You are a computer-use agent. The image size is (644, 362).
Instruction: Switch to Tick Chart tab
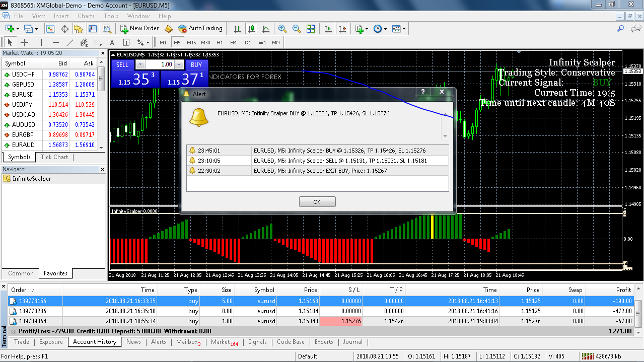[x=54, y=157]
